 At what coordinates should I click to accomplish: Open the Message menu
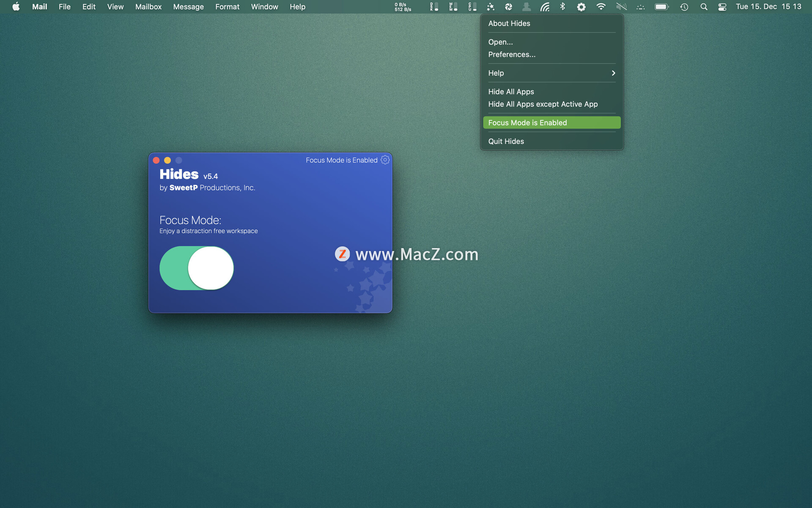coord(188,7)
